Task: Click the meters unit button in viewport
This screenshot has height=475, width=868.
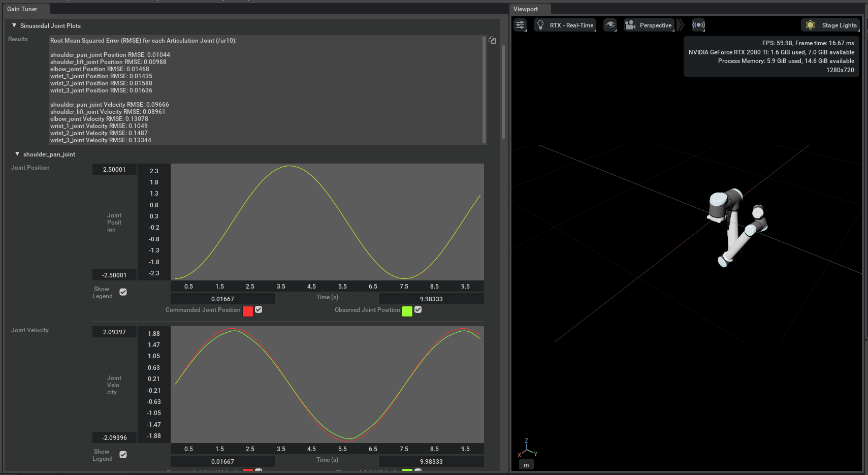Action: [x=526, y=465]
